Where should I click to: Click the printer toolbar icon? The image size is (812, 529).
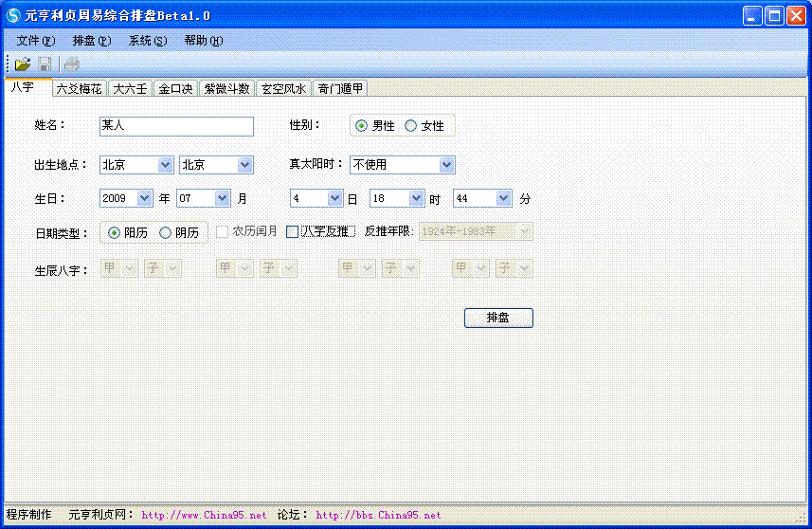point(71,64)
